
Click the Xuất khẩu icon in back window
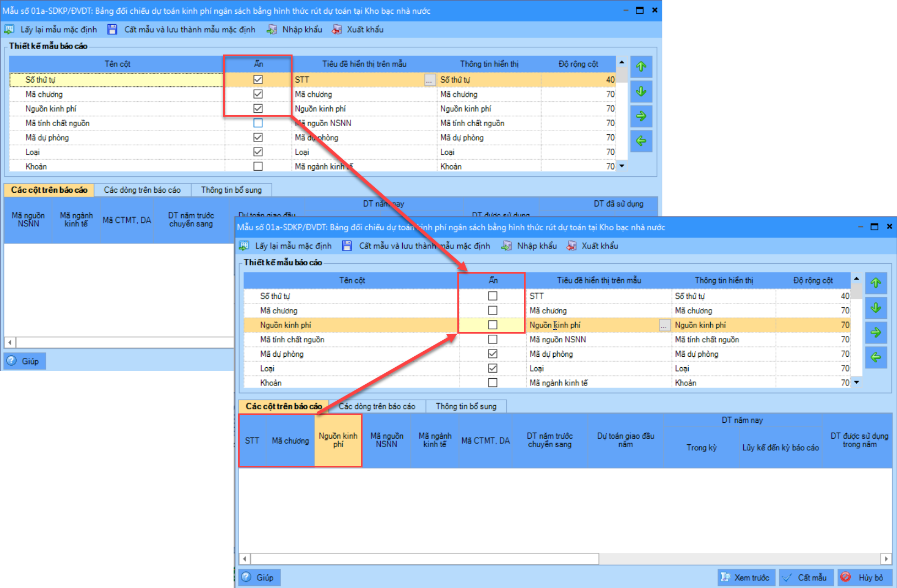337,29
